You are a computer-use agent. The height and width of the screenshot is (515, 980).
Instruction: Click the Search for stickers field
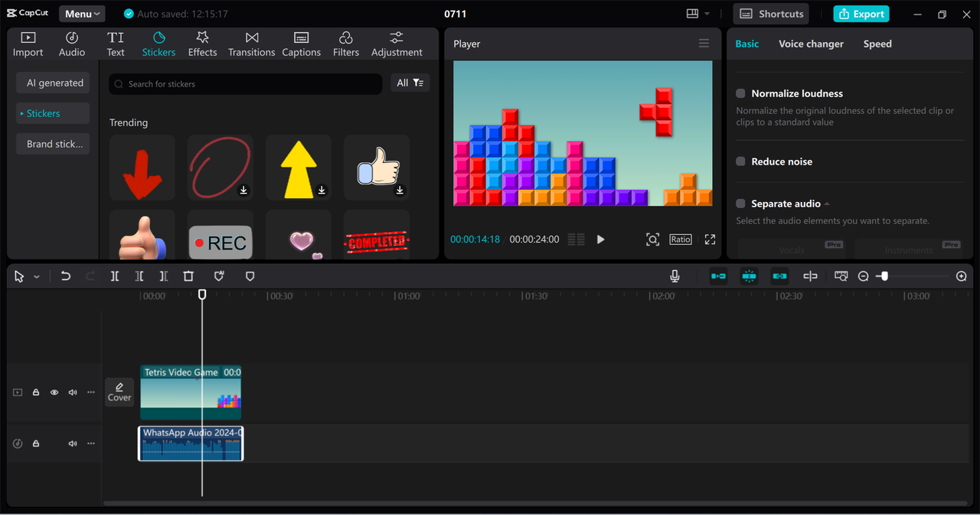click(245, 83)
